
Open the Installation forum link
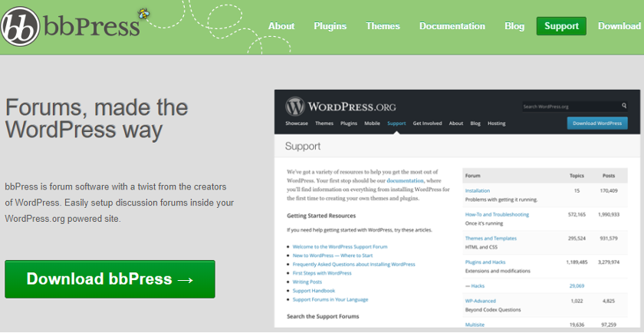(x=477, y=191)
